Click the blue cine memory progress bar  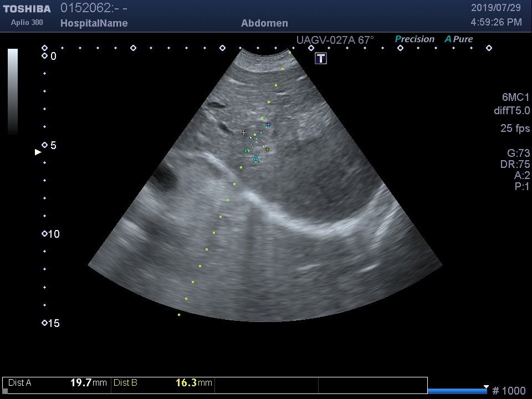[457, 391]
